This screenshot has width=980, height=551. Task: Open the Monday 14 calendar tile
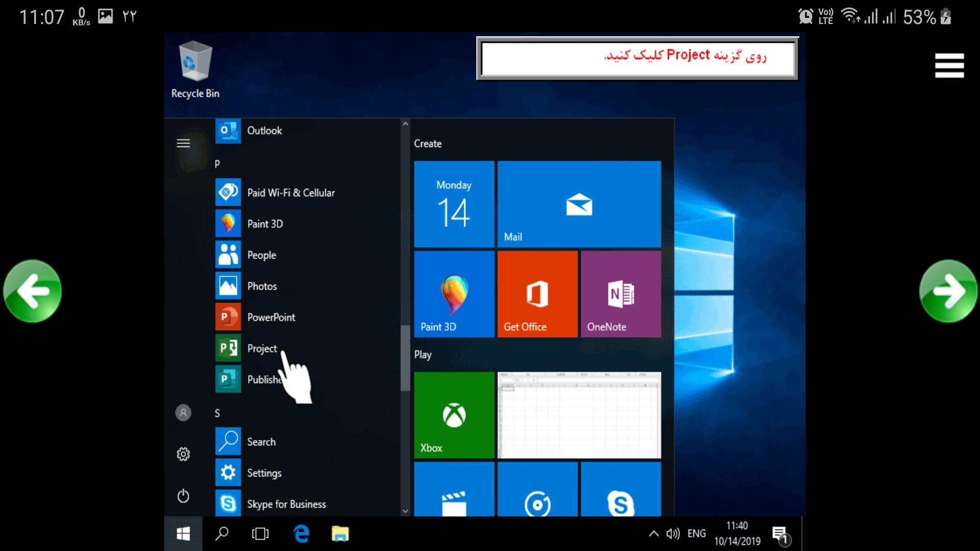[x=454, y=204]
